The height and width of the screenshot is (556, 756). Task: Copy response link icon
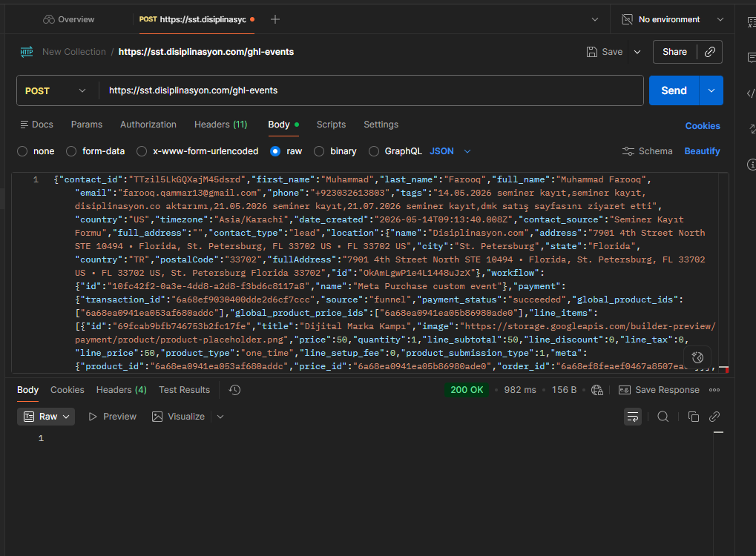pyautogui.click(x=714, y=417)
